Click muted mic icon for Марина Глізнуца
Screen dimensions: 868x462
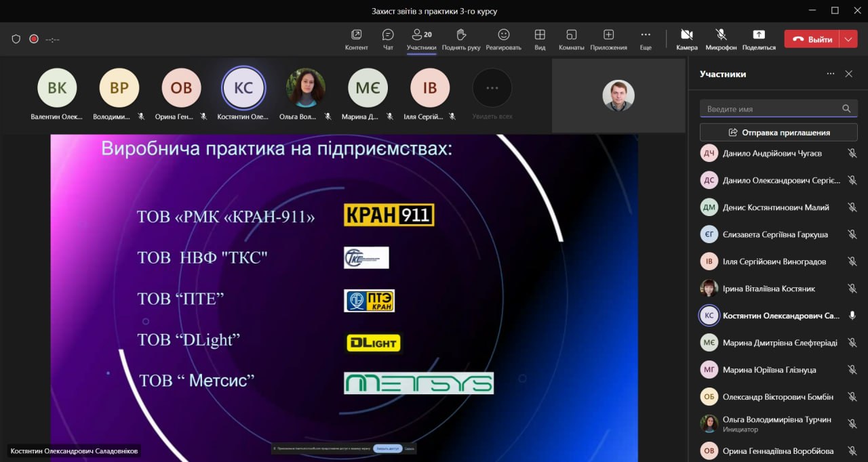click(x=852, y=370)
